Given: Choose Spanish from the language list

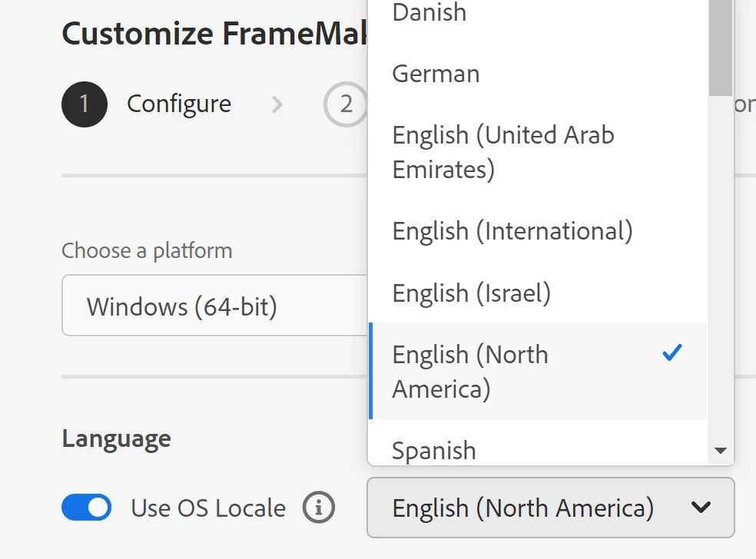Looking at the screenshot, I should tap(434, 450).
